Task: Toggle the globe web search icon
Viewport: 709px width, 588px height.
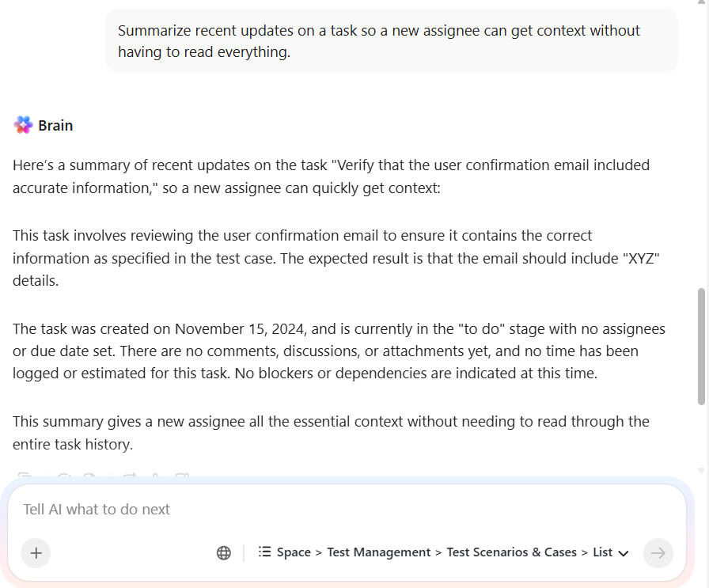Action: pyautogui.click(x=224, y=553)
